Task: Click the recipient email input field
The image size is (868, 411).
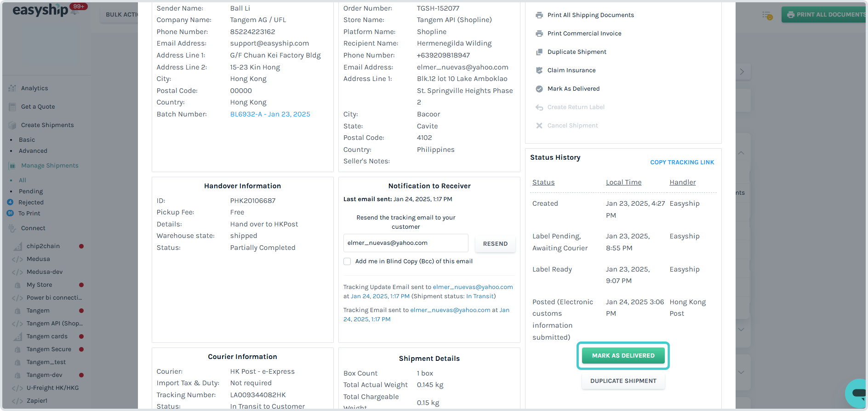Action: [405, 243]
